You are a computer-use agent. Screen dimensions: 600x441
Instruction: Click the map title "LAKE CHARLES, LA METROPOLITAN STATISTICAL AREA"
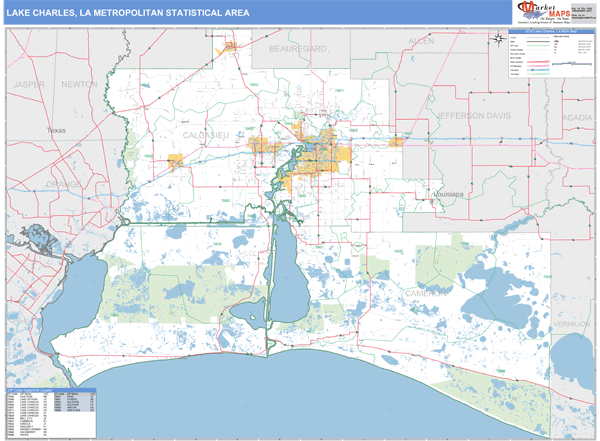point(128,13)
